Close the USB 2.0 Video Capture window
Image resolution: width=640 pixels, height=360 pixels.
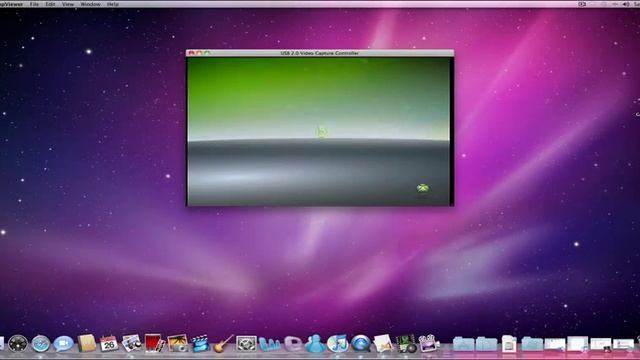click(191, 53)
